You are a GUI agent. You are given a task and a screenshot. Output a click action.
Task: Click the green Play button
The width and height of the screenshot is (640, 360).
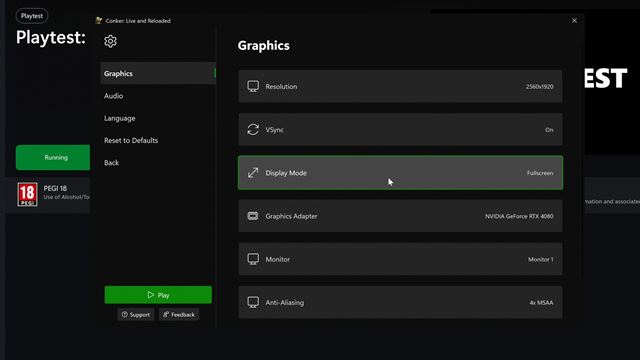tap(158, 295)
